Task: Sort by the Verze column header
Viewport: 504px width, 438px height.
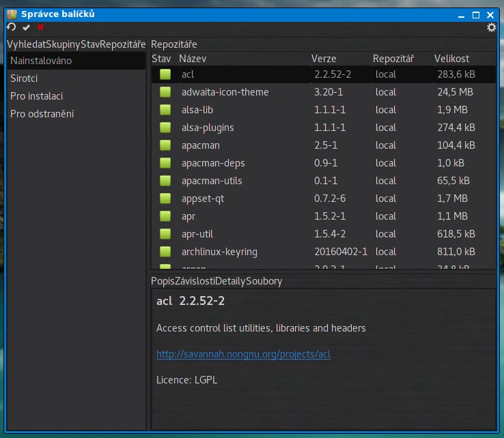Action: [x=324, y=59]
